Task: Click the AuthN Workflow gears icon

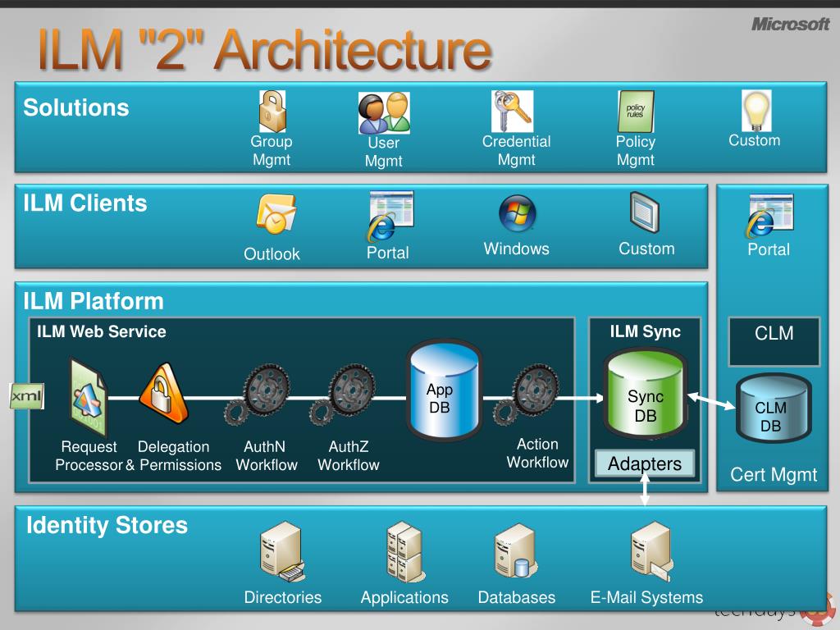Action: click(x=258, y=395)
